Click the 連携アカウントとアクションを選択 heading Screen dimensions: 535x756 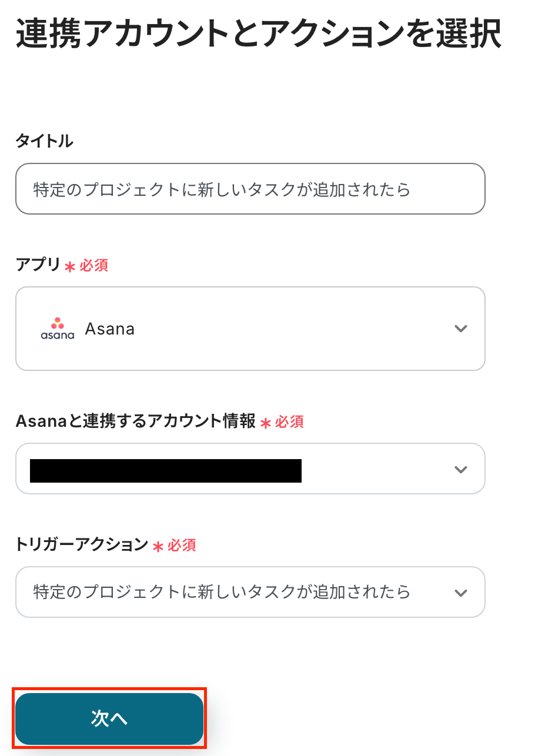click(x=259, y=35)
